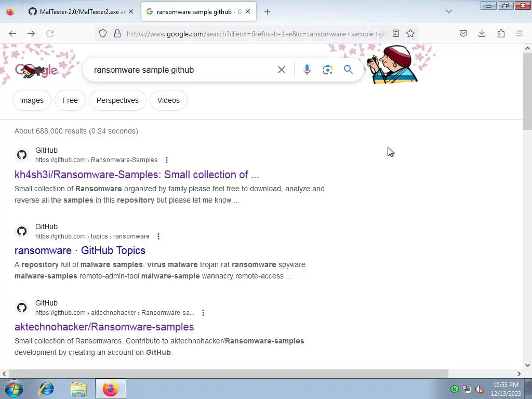Viewport: 532px width, 399px height.
Task: Open more options for aktechnohacker result
Action: click(203, 312)
